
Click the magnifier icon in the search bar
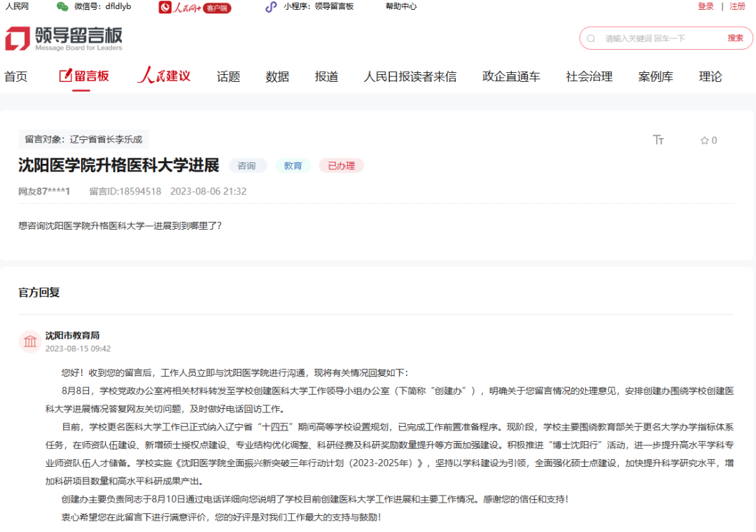click(592, 38)
